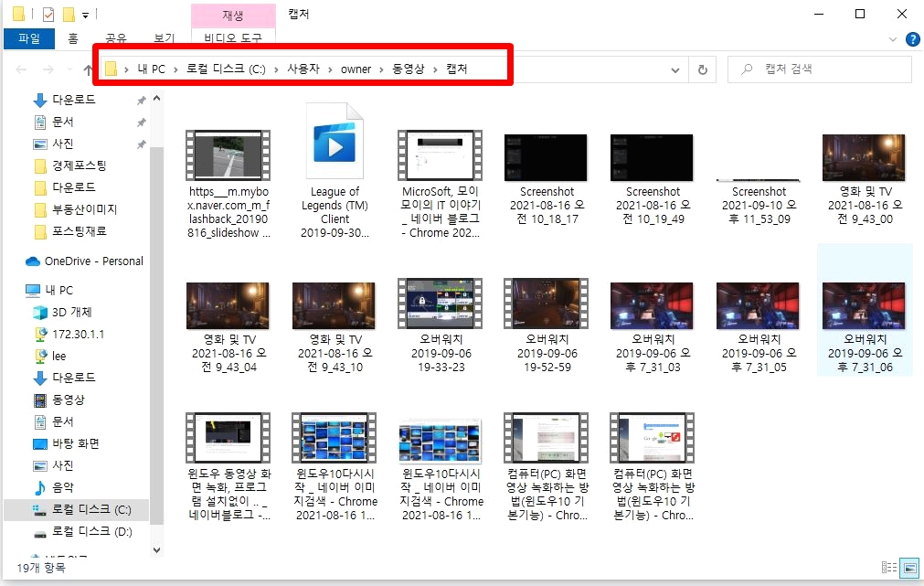The image size is (924, 586).
Task: Open the 비디오 도구 tab
Action: (233, 38)
